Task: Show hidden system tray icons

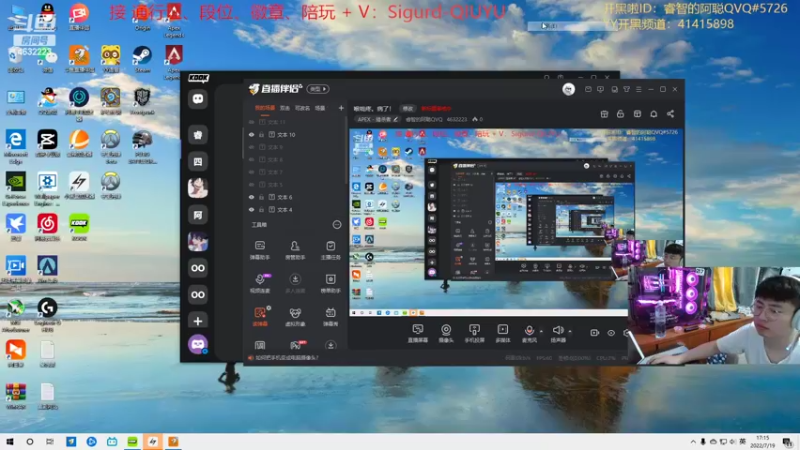Action: coord(693,442)
